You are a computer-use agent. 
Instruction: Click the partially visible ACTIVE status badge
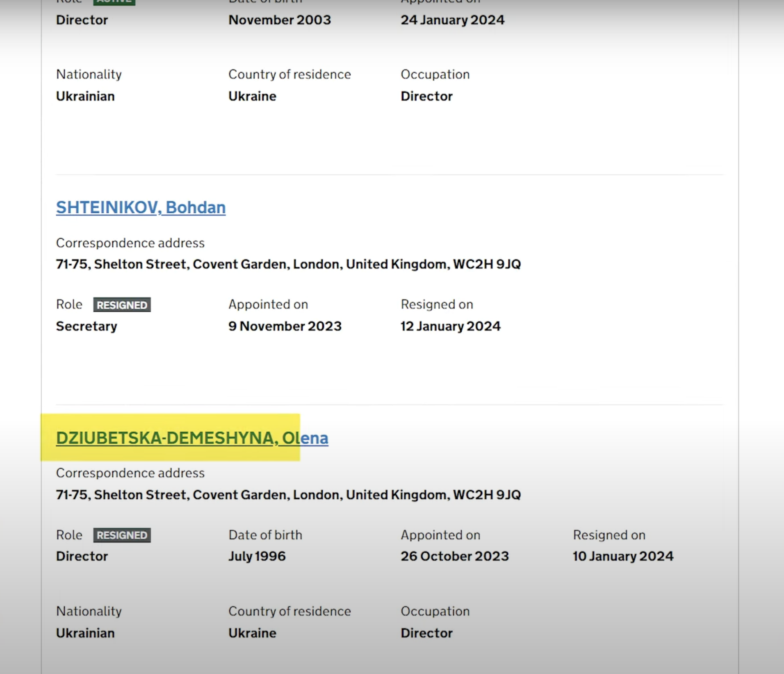114,2
